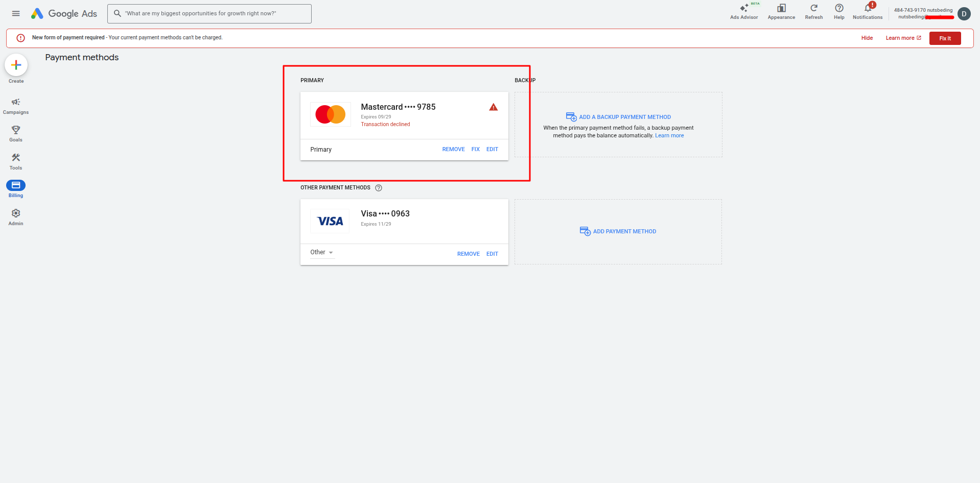Hide the payment required banner
Image resolution: width=980 pixels, height=483 pixels.
pyautogui.click(x=867, y=38)
